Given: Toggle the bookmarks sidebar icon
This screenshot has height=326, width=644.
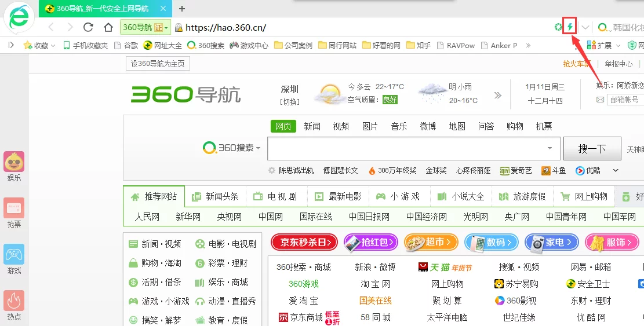Looking at the screenshot, I should [x=10, y=46].
